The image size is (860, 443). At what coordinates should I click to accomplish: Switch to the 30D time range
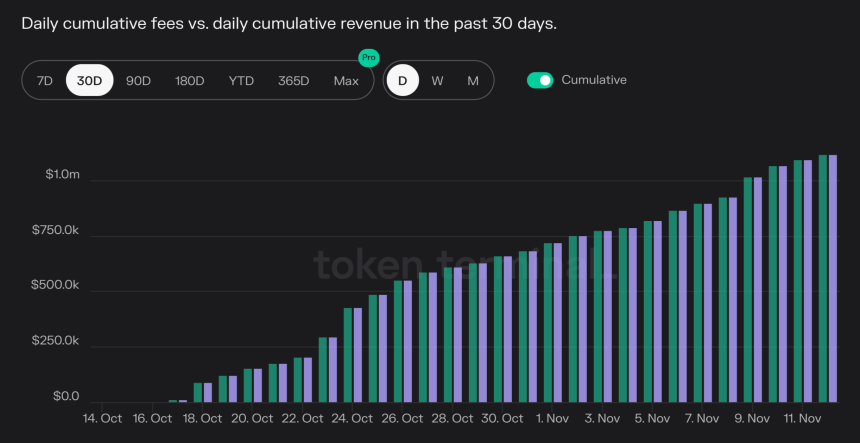(90, 81)
